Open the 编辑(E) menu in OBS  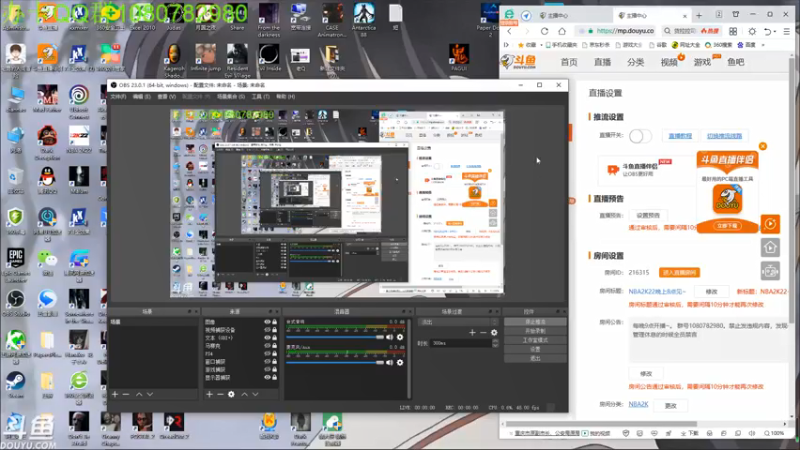click(142, 96)
